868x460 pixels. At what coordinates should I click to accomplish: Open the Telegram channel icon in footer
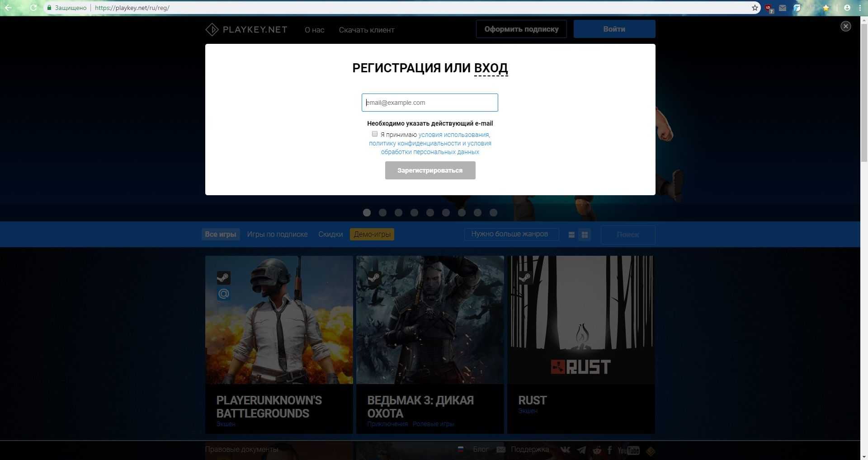pyautogui.click(x=581, y=450)
